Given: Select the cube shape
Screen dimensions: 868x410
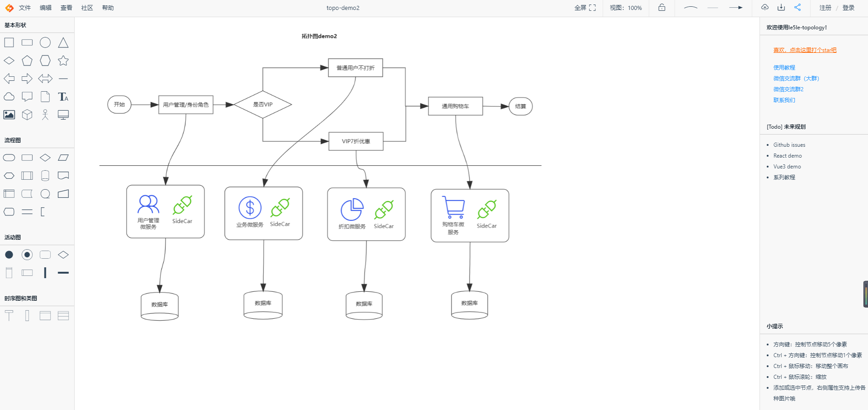Looking at the screenshot, I should coord(27,115).
